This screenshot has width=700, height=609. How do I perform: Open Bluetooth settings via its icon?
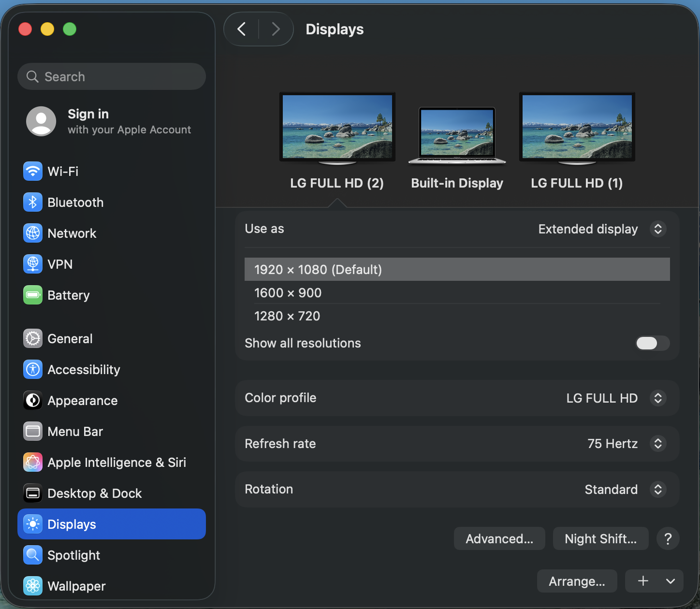[33, 203]
